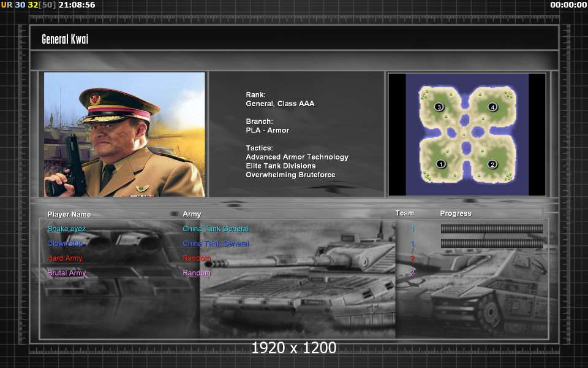Image resolution: width=588 pixels, height=368 pixels.
Task: Click the 1920 x 1200 resolution text
Action: (293, 348)
